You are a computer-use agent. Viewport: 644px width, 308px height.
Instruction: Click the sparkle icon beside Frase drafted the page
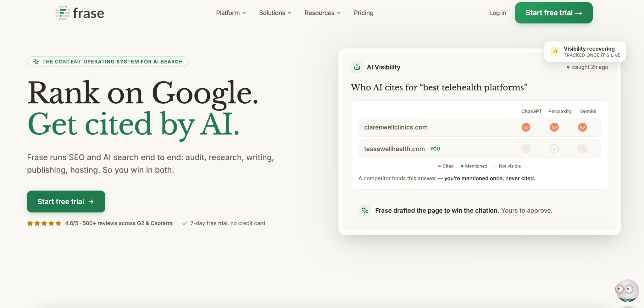coord(364,211)
